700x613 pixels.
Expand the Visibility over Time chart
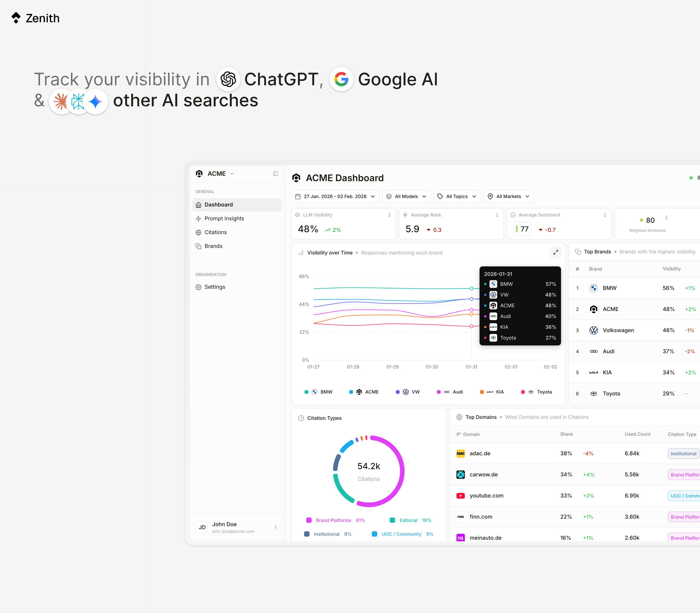click(x=555, y=252)
